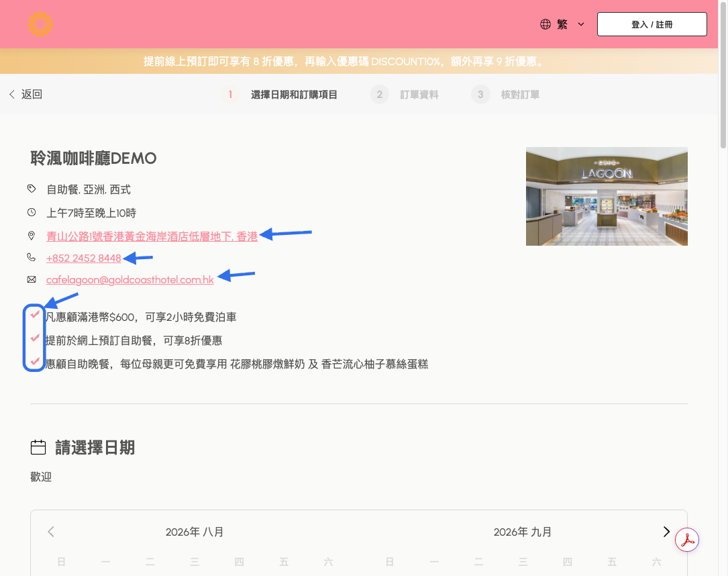This screenshot has width=728, height=576.
Task: Click the heading 聆渢咖啡廳DEMO
Action: [93, 158]
